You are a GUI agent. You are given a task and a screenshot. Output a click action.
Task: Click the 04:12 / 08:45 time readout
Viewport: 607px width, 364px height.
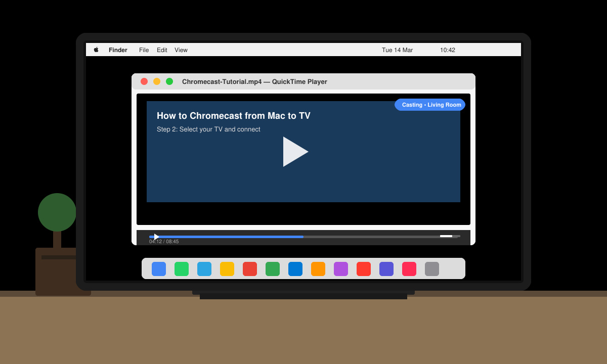(x=164, y=242)
